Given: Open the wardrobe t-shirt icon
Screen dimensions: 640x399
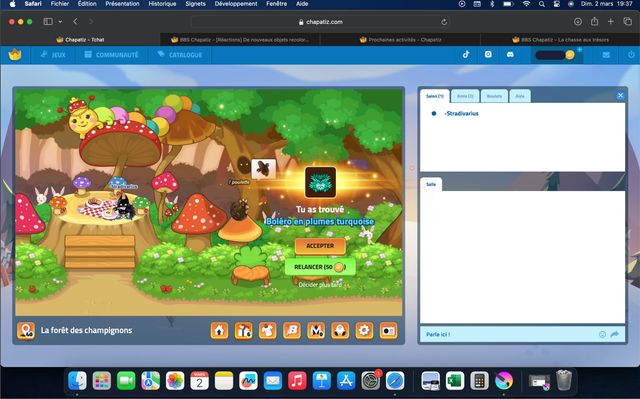Looking at the screenshot, I should tap(267, 330).
